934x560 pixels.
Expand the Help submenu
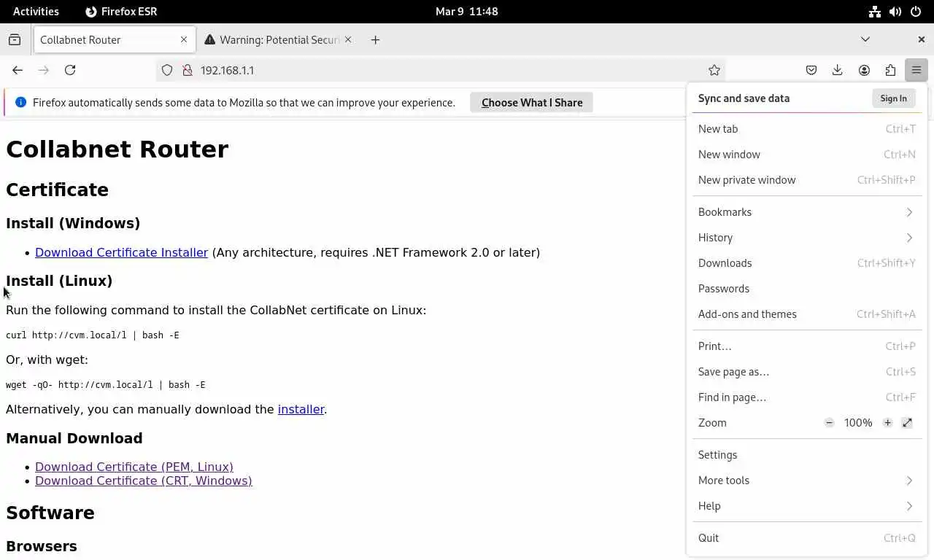point(807,506)
